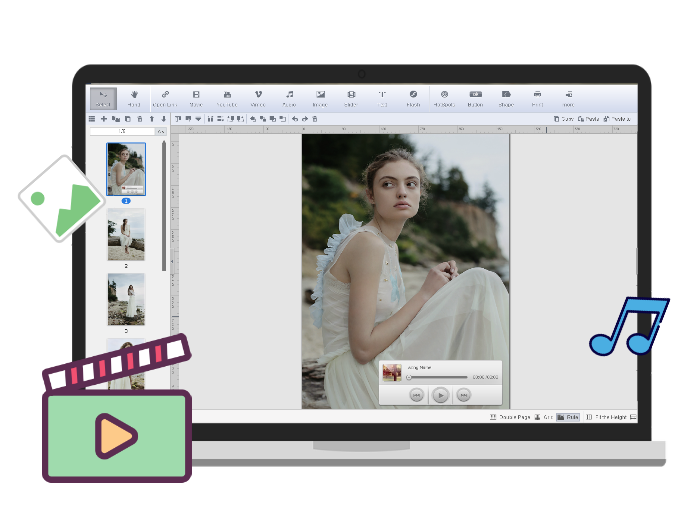This screenshot has width=700, height=532.
Task: Open the third page thumbnail
Action: coord(126,299)
